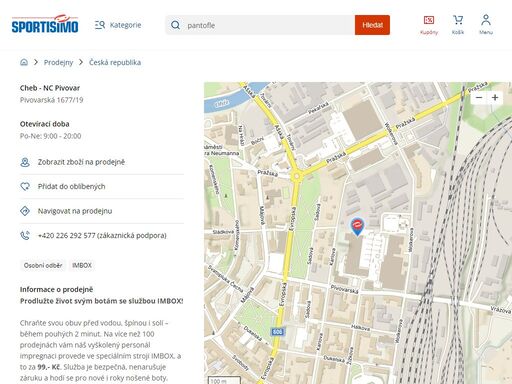Open the Košík shopping cart
Screen dimensions: 512x384
tap(458, 25)
